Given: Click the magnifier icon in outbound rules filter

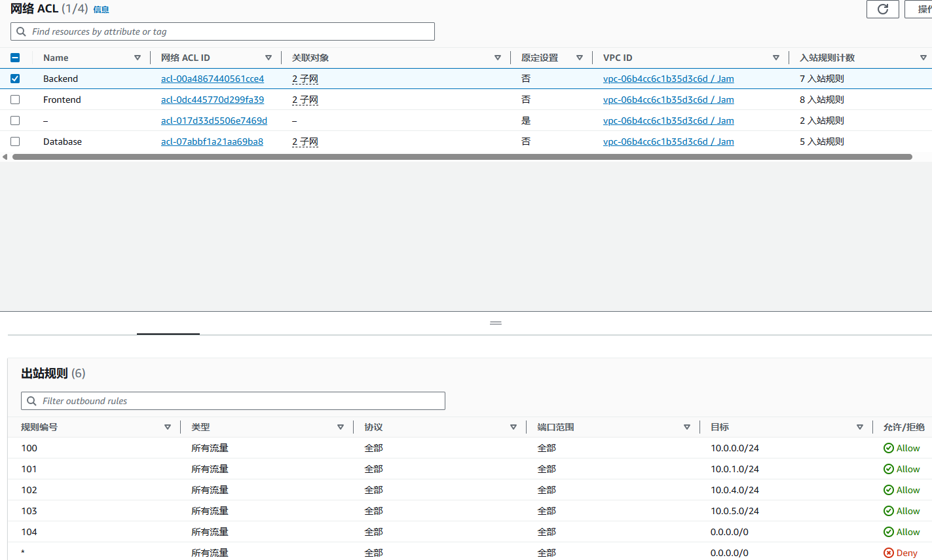Looking at the screenshot, I should (x=31, y=401).
